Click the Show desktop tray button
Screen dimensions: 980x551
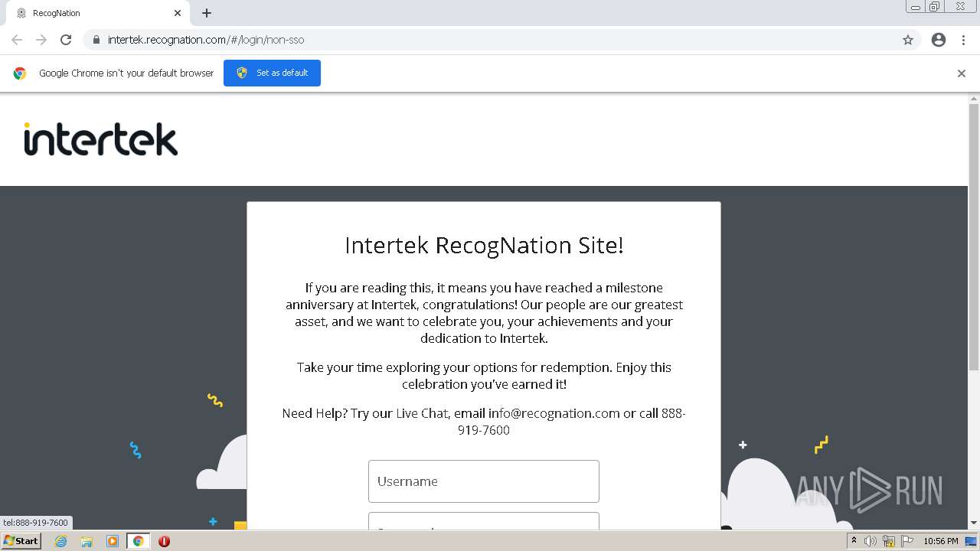(971, 541)
